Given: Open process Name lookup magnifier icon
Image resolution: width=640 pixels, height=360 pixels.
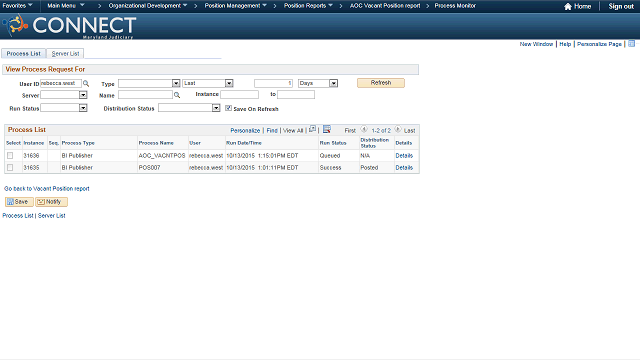Looking at the screenshot, I should tap(177, 95).
